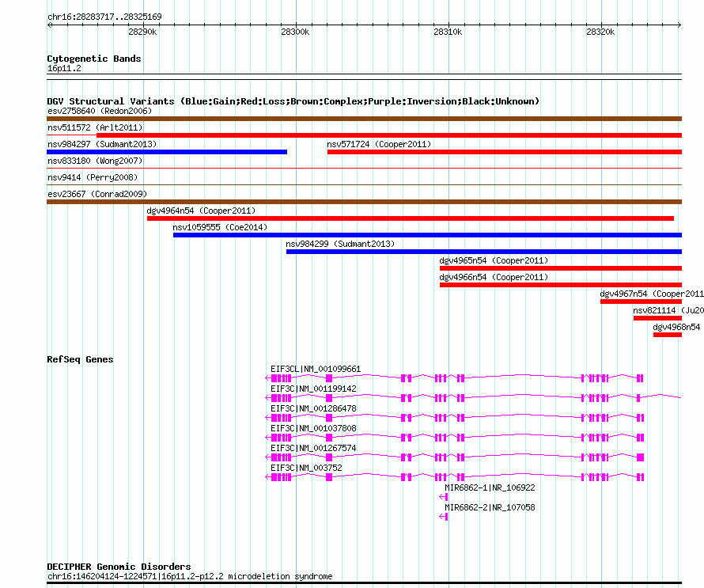
Task: Click the 28290k ruler tick label
Action: tap(142, 32)
